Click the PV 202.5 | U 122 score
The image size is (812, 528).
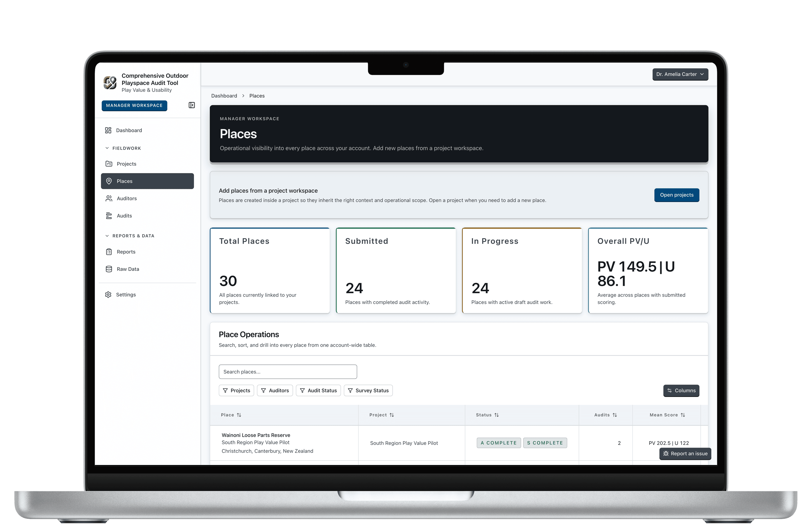pyautogui.click(x=669, y=443)
